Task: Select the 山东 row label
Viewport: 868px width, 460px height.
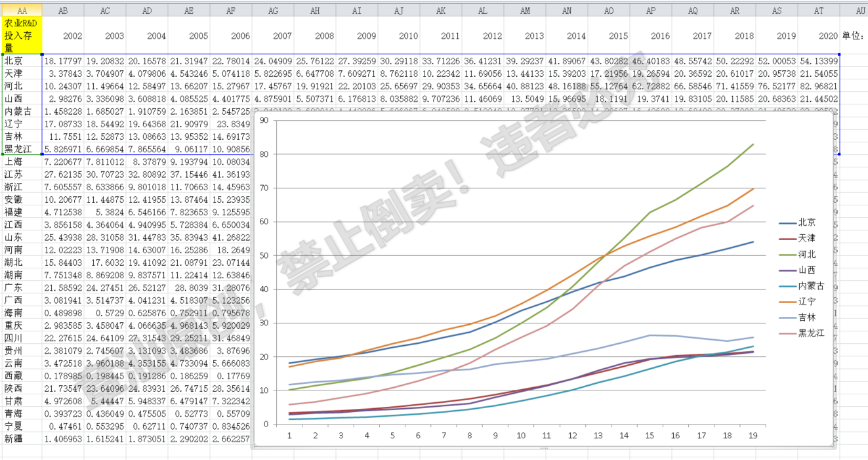Action: [x=22, y=236]
